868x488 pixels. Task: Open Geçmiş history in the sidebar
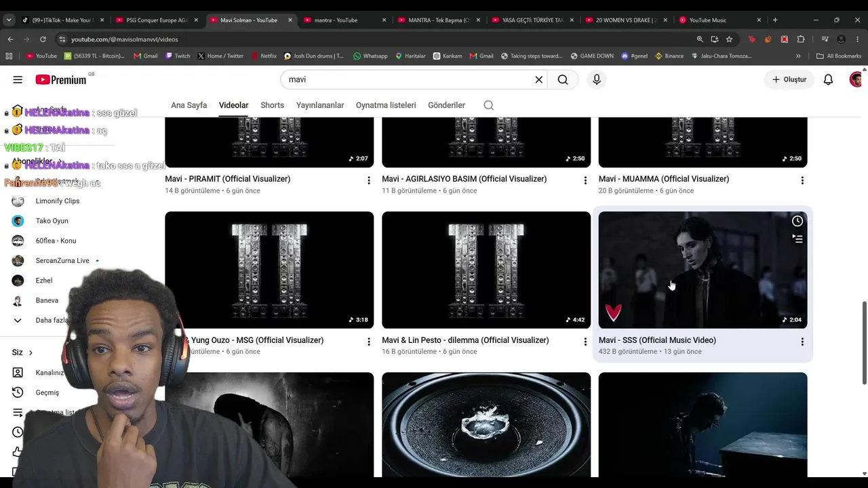click(x=47, y=392)
